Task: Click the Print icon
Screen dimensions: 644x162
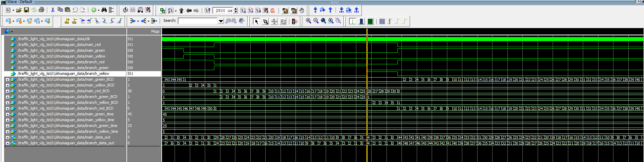Action: click(x=41, y=10)
